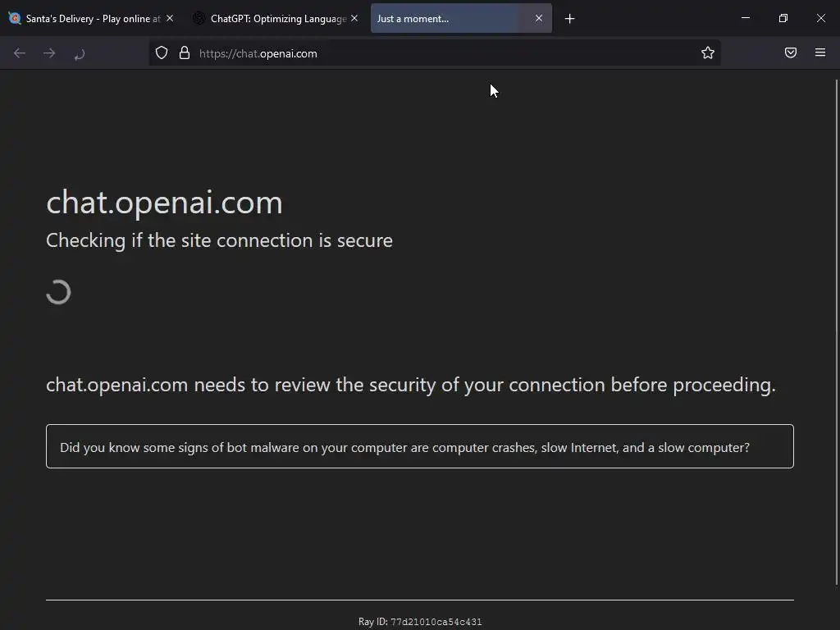Viewport: 840px width, 630px height.
Task: Save page to Pocket
Action: pyautogui.click(x=790, y=52)
